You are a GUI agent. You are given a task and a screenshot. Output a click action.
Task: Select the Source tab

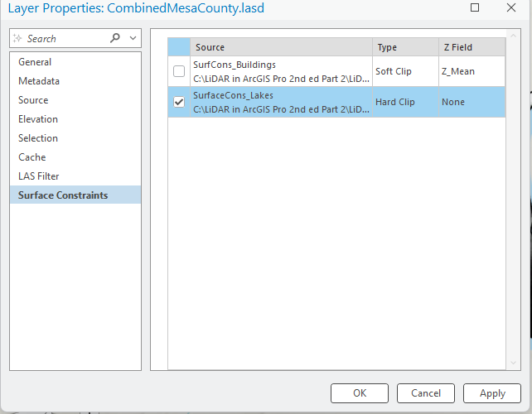(33, 100)
